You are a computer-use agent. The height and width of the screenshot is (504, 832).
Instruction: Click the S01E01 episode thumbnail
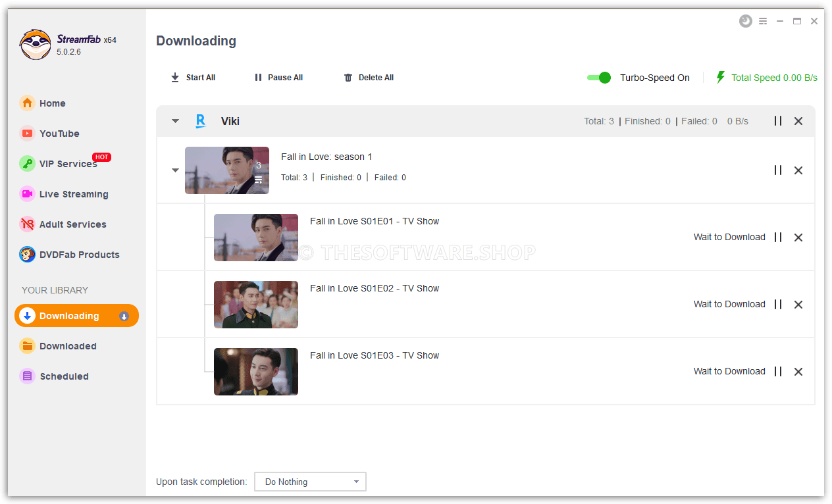tap(256, 238)
